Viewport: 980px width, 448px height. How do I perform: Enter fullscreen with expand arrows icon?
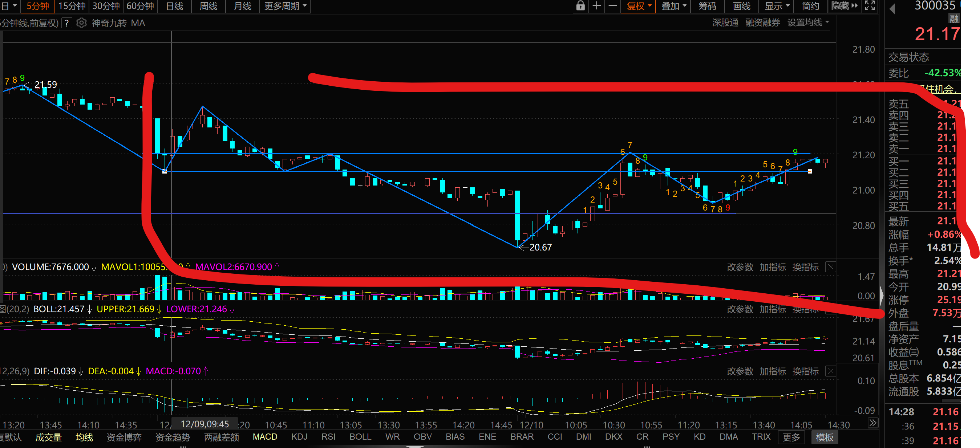point(870,6)
